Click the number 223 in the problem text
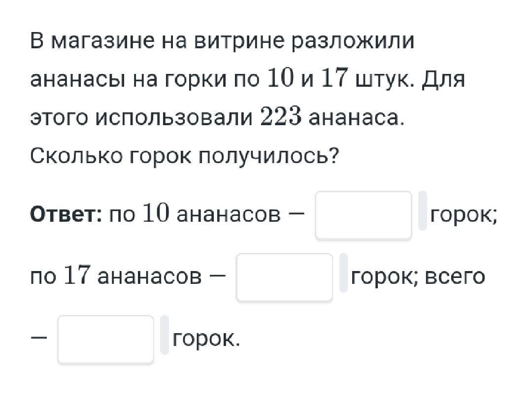This screenshot has width=532, height=412. tap(281, 118)
